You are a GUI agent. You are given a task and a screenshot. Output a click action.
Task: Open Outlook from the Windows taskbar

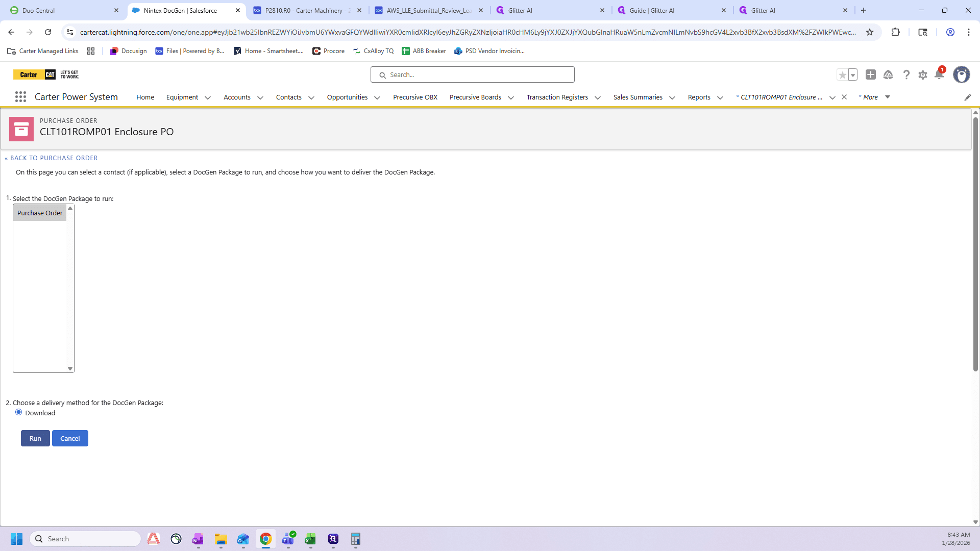tap(243, 539)
